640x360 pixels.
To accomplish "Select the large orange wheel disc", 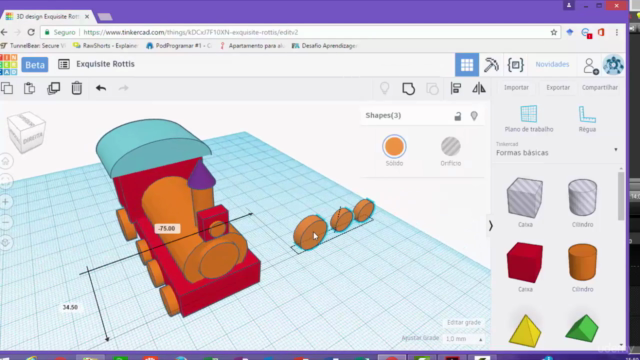I will 310,232.
